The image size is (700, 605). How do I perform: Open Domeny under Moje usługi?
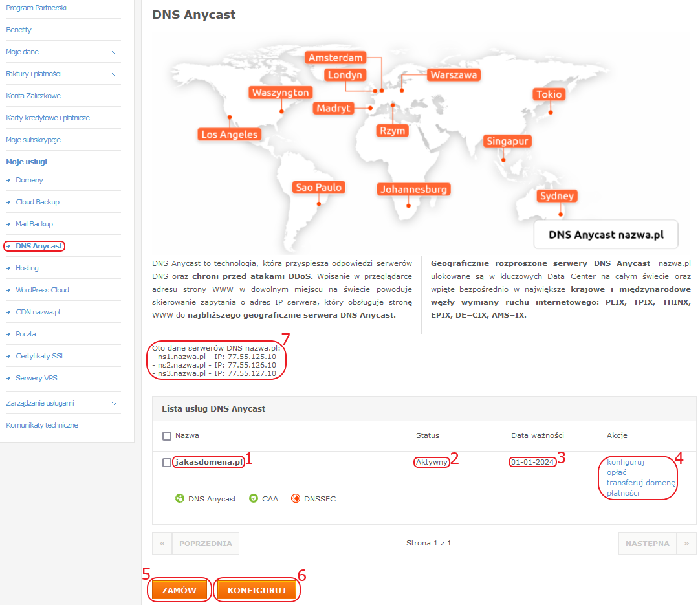pyautogui.click(x=30, y=180)
